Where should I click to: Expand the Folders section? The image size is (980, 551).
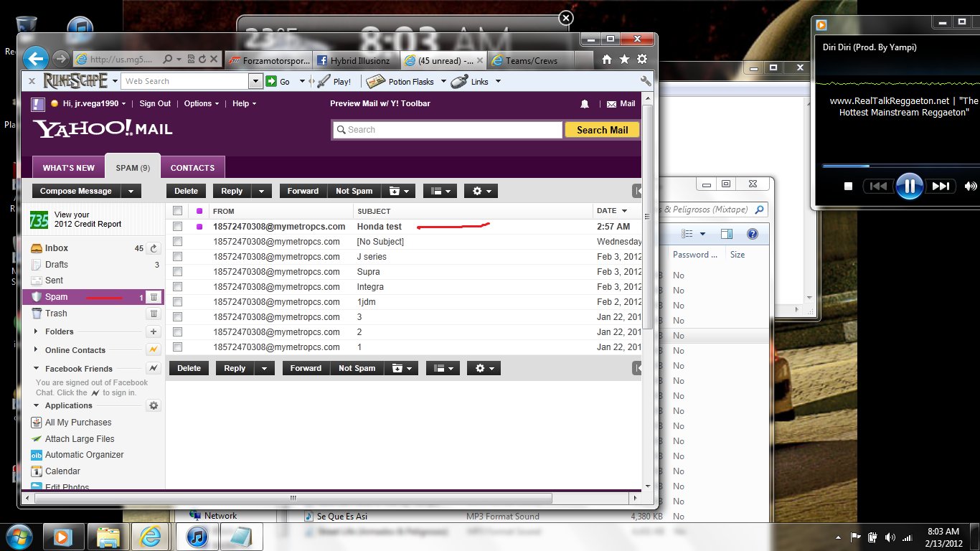(37, 331)
